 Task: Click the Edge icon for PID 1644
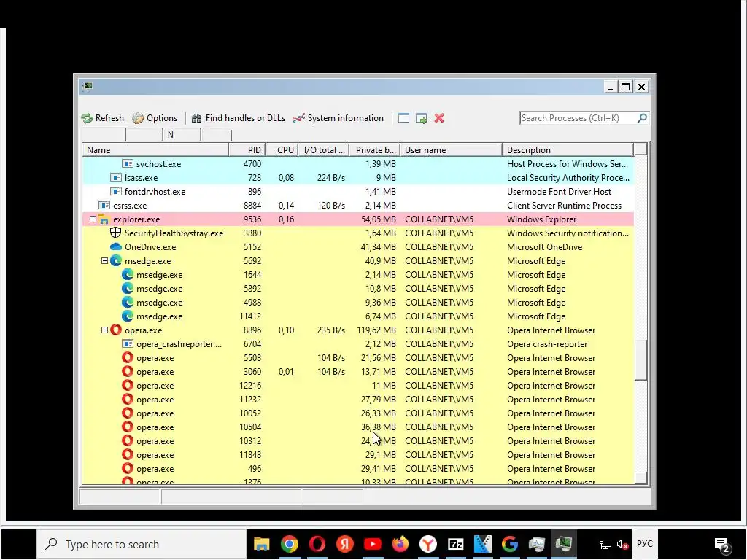click(127, 274)
